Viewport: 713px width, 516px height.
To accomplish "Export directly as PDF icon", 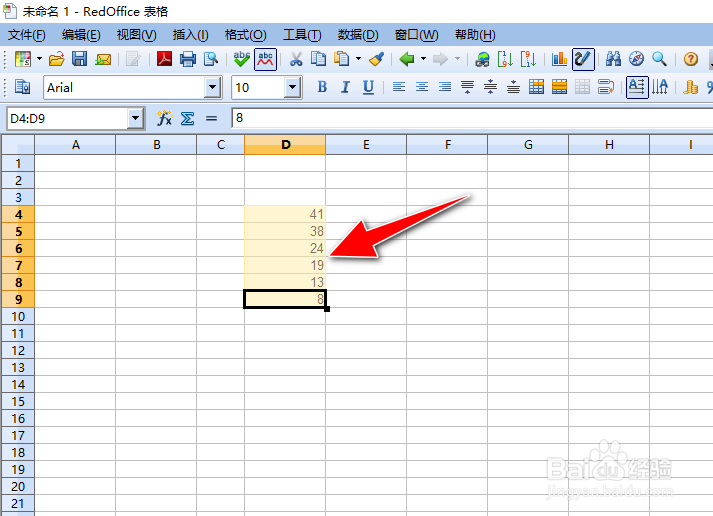I will point(164,59).
